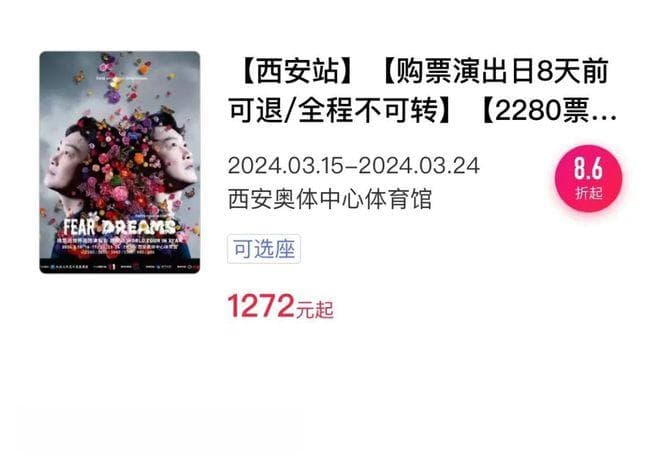
Task: Click the right-facing face on the poster
Action: pos(175,154)
